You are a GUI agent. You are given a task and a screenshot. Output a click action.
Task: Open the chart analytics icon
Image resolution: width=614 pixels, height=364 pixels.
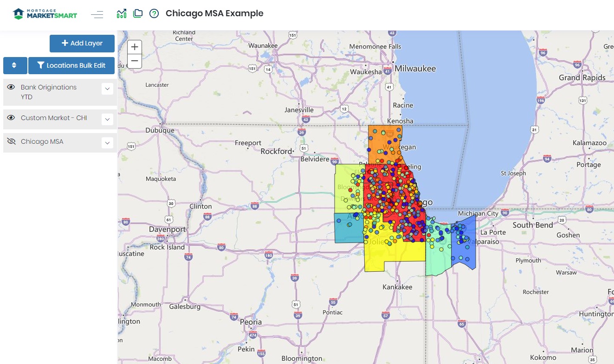pyautogui.click(x=122, y=13)
